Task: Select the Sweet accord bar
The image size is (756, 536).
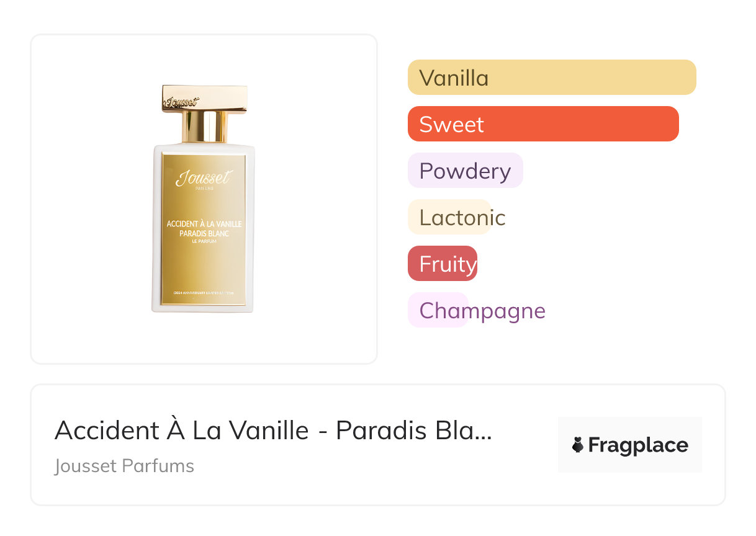Action: tap(542, 124)
